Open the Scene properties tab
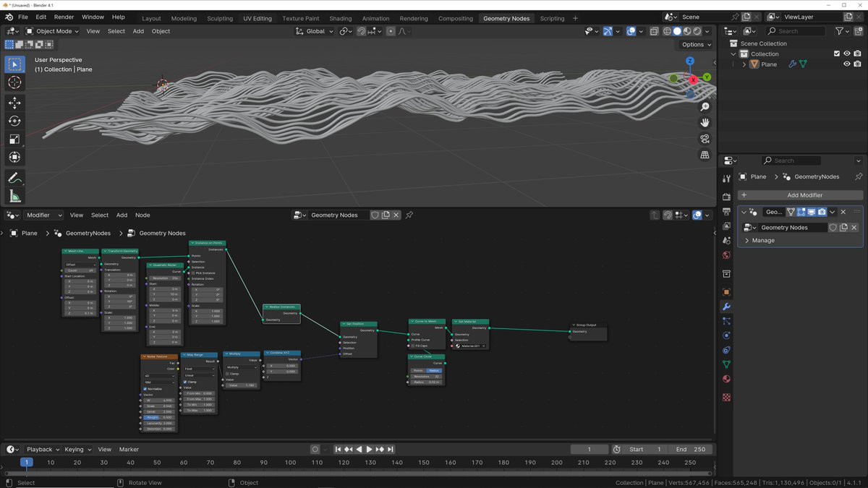Image resolution: width=868 pixels, height=488 pixels. pyautogui.click(x=726, y=241)
